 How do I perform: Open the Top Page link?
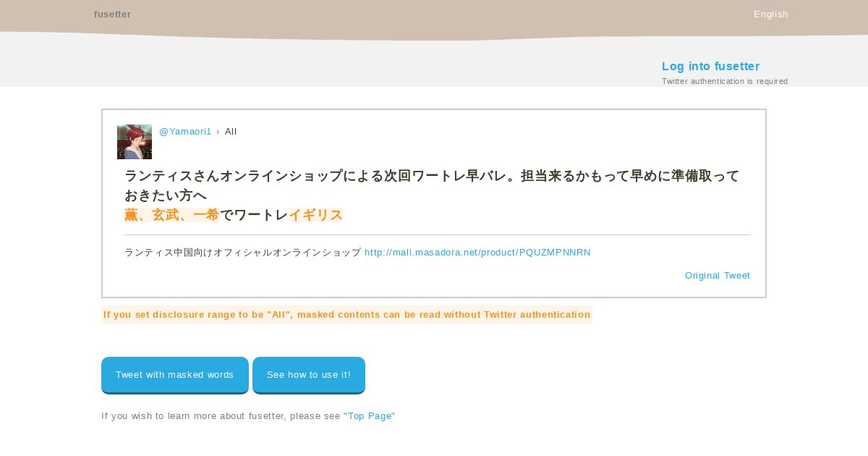pyautogui.click(x=370, y=416)
